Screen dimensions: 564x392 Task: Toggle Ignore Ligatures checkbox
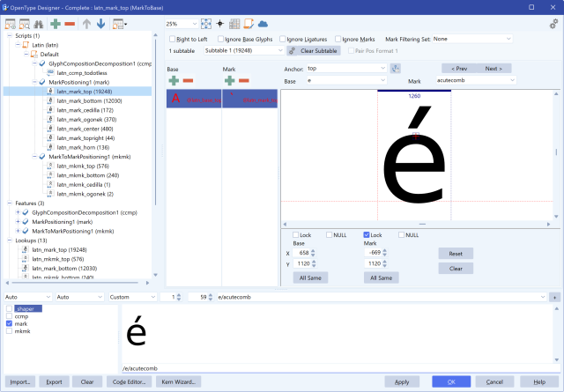[x=283, y=39]
